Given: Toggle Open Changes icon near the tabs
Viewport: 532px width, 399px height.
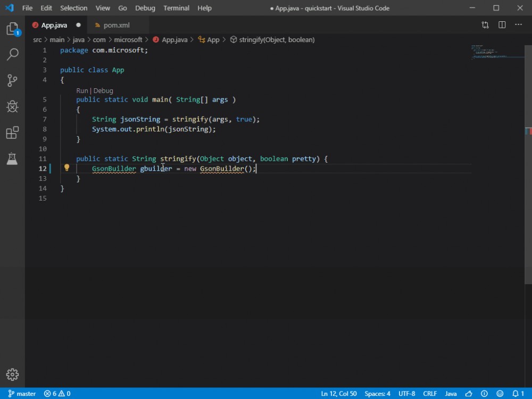Looking at the screenshot, I should tap(485, 25).
